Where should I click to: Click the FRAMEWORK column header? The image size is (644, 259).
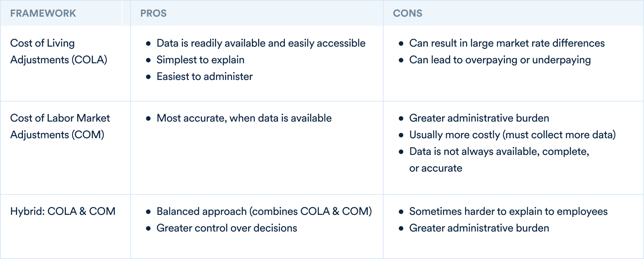[x=43, y=13]
